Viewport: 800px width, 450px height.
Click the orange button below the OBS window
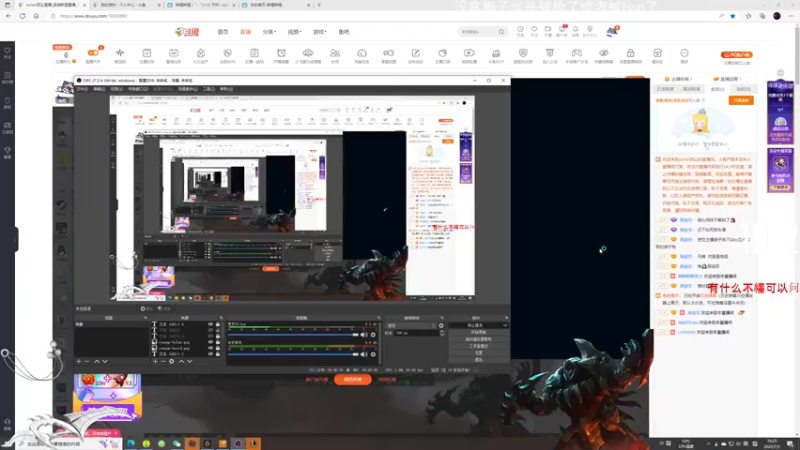coord(353,380)
